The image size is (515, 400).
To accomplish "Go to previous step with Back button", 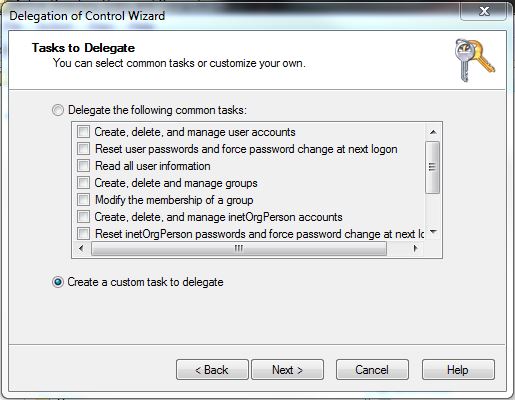I will [212, 370].
